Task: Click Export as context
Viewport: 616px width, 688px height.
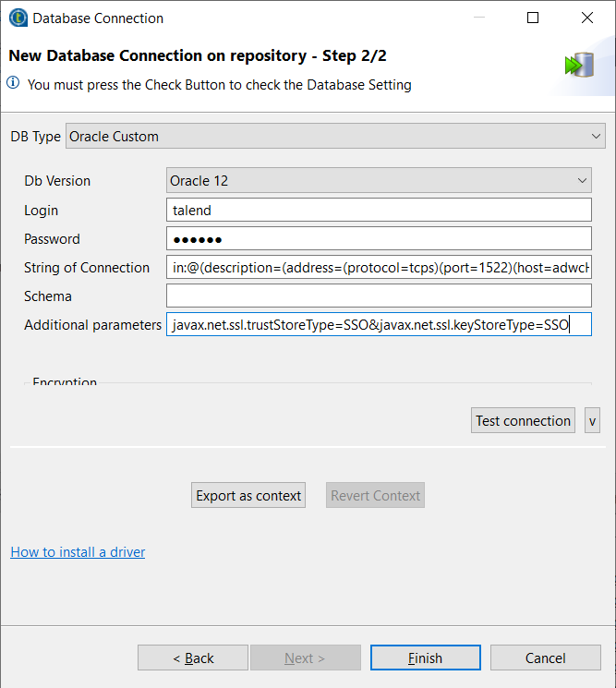Action: click(248, 496)
